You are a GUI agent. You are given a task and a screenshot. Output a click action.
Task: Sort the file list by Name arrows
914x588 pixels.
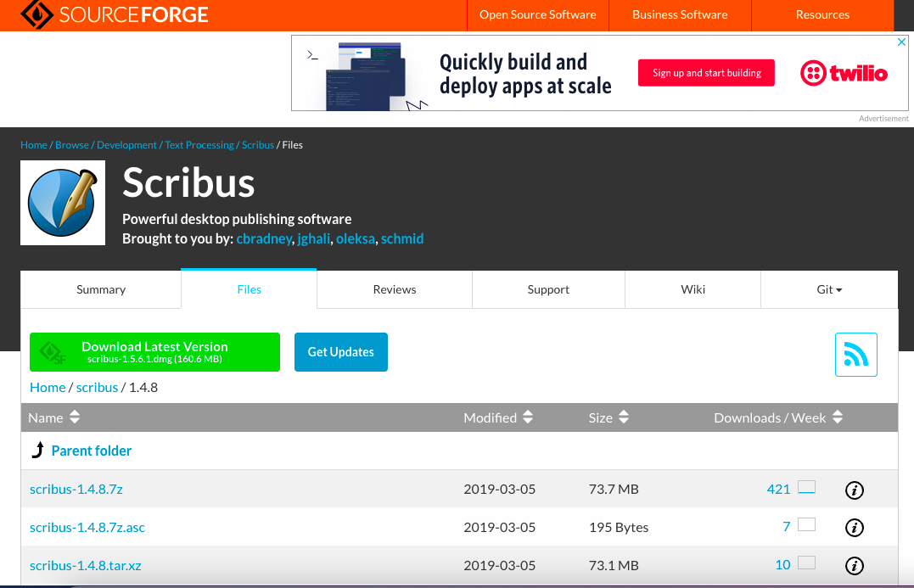point(75,417)
